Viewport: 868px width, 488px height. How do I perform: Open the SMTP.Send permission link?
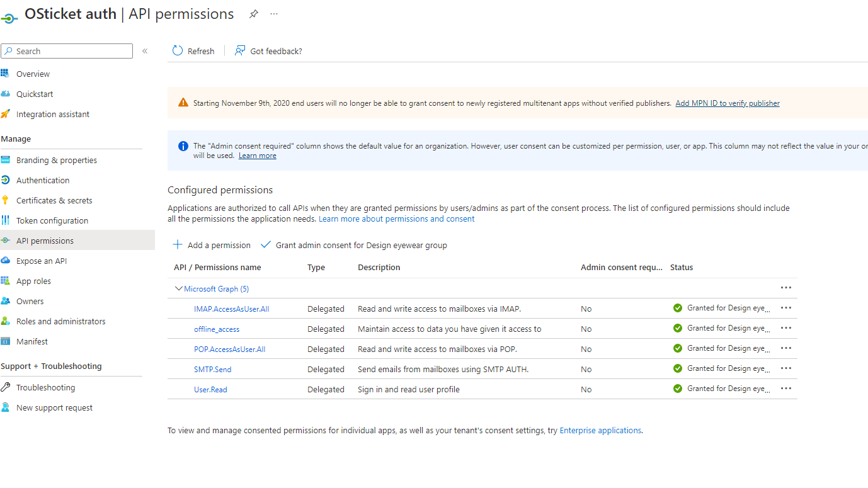tap(212, 370)
